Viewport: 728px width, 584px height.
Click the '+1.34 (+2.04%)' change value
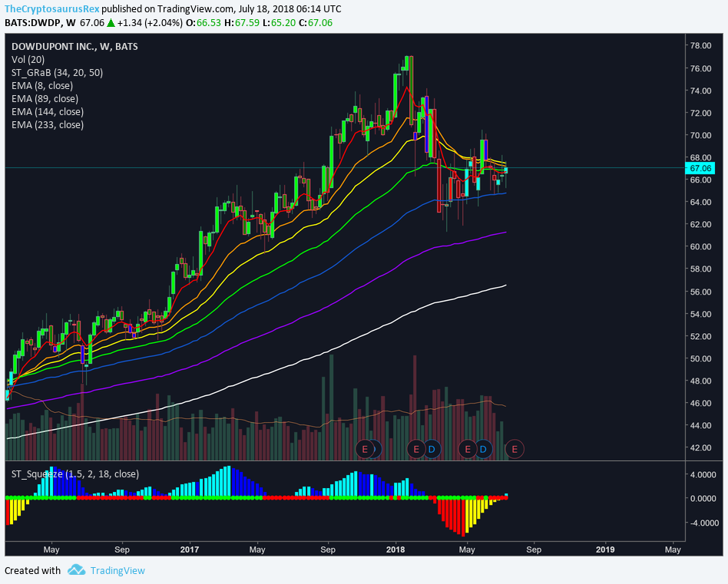coord(150,23)
